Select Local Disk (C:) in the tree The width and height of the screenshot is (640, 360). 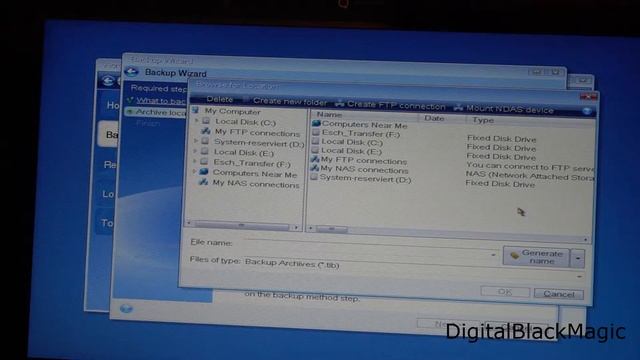pyautogui.click(x=245, y=122)
